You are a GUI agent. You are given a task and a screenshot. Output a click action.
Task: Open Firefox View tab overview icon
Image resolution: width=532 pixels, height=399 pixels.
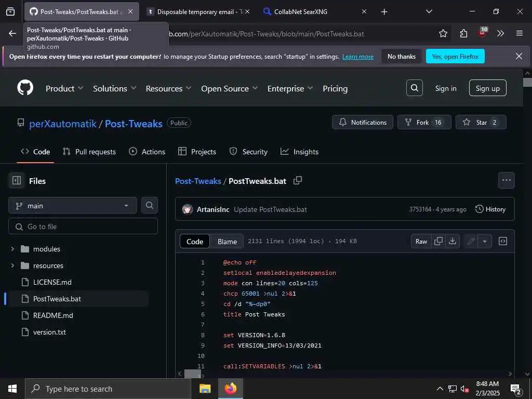click(10, 11)
